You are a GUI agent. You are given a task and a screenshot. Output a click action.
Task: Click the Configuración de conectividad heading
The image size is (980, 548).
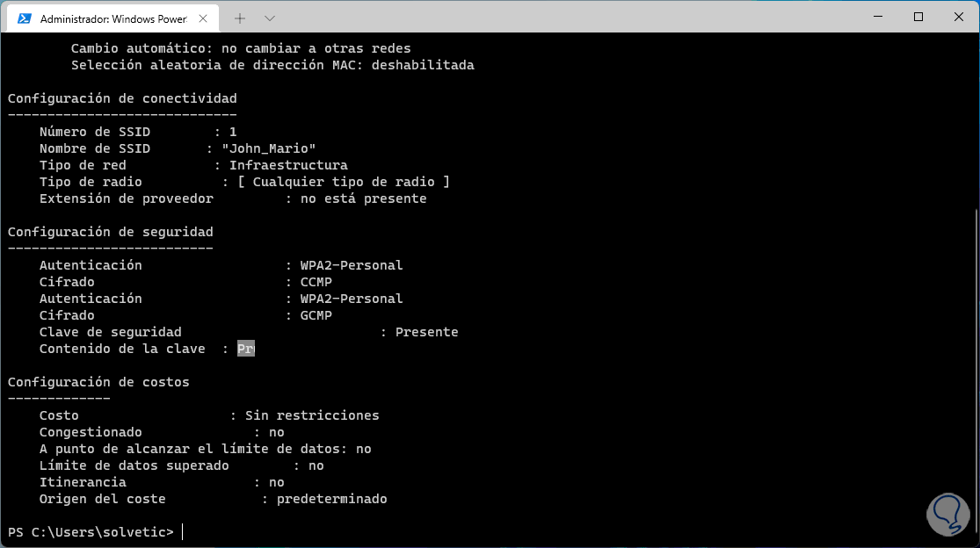point(122,98)
